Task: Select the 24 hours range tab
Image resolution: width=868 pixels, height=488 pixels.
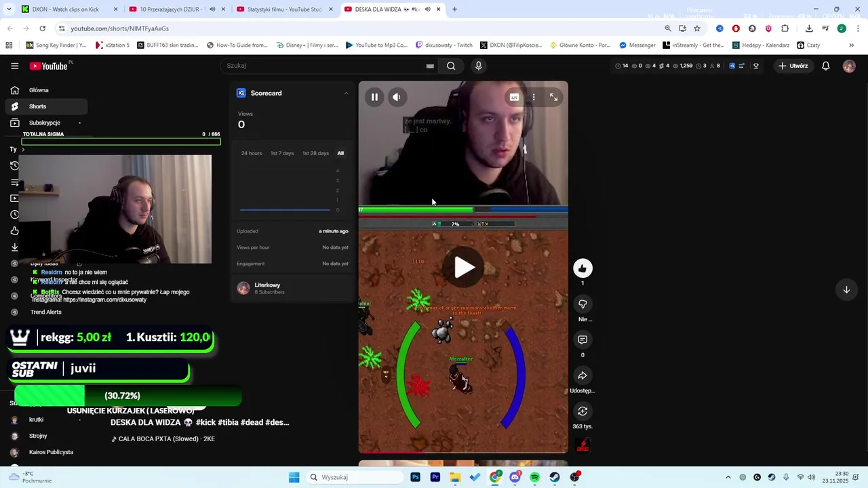Action: pos(252,153)
